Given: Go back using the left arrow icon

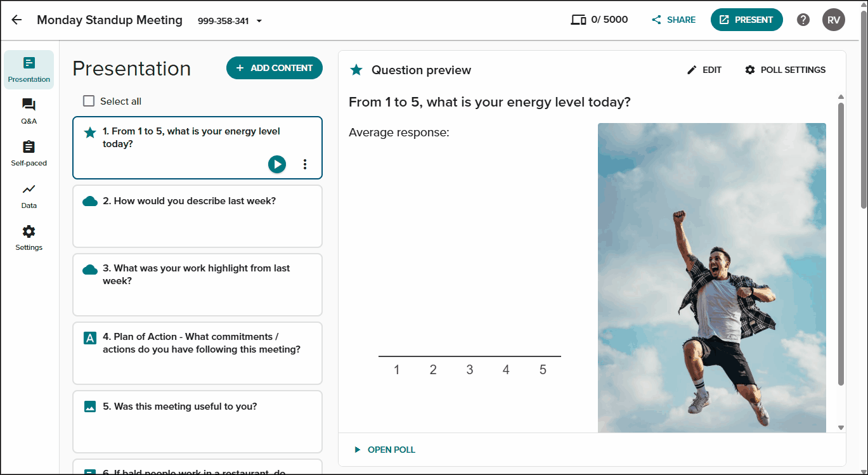Looking at the screenshot, I should click(16, 20).
